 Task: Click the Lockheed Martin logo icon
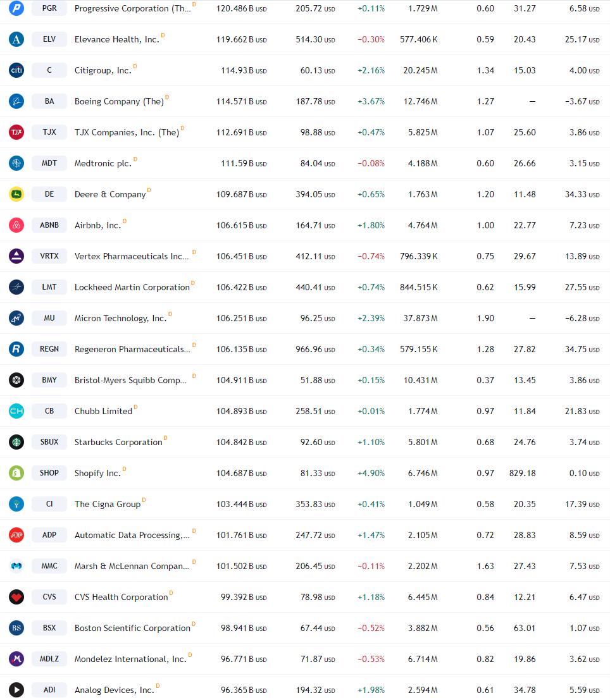(x=16, y=287)
